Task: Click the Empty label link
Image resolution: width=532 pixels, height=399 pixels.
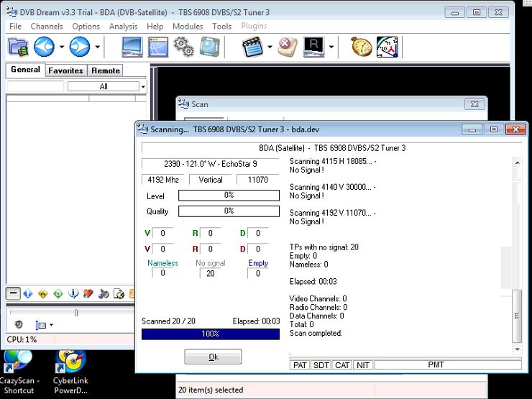Action: point(258,263)
